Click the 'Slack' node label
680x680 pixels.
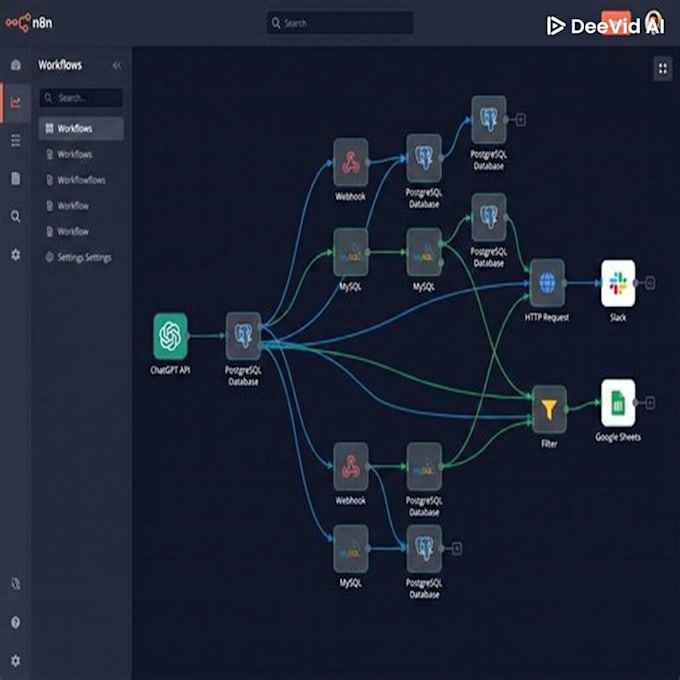618,317
